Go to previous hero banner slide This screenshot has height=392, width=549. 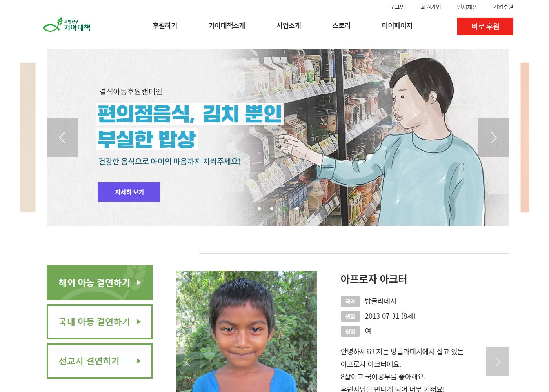click(x=62, y=138)
